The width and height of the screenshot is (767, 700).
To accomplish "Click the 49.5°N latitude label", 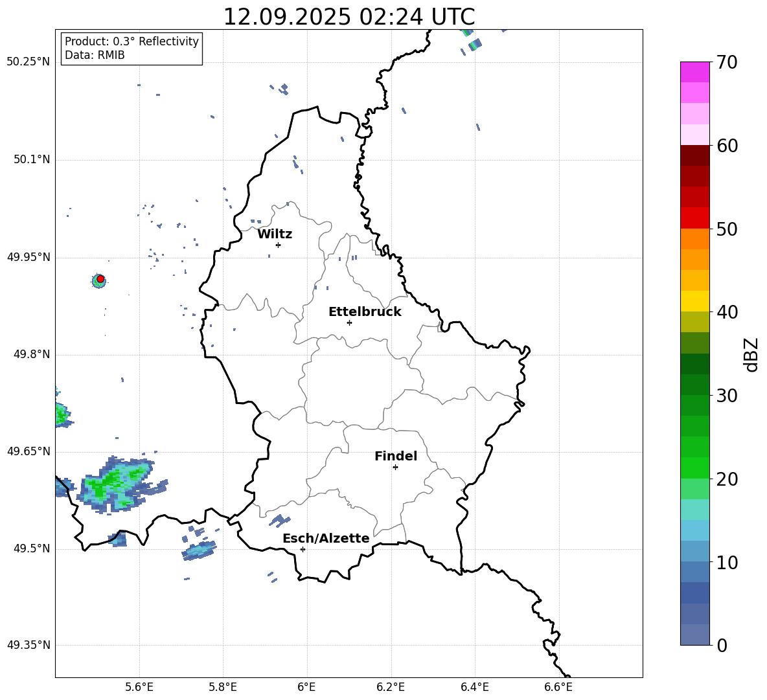I will click(x=32, y=548).
